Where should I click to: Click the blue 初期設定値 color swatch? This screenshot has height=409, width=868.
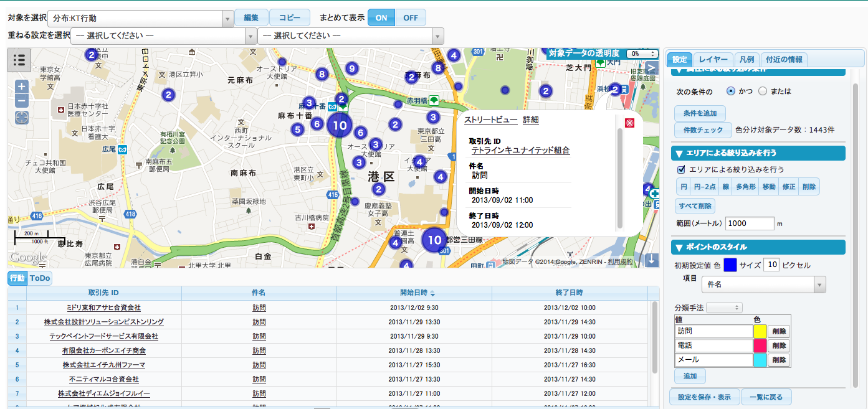click(730, 265)
